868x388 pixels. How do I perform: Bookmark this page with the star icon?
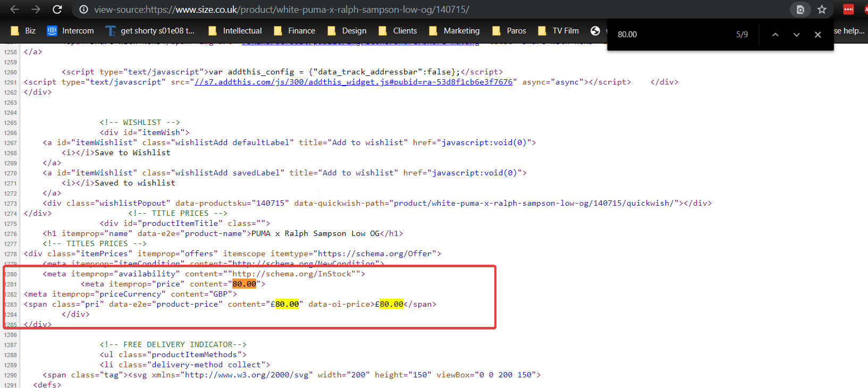coord(822,10)
